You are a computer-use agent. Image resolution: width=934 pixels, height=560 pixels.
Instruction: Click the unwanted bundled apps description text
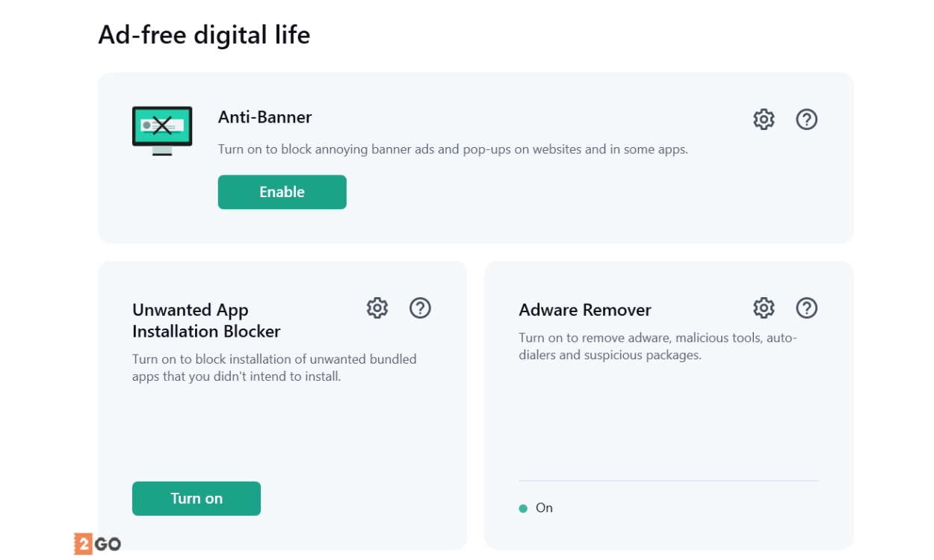(273, 367)
